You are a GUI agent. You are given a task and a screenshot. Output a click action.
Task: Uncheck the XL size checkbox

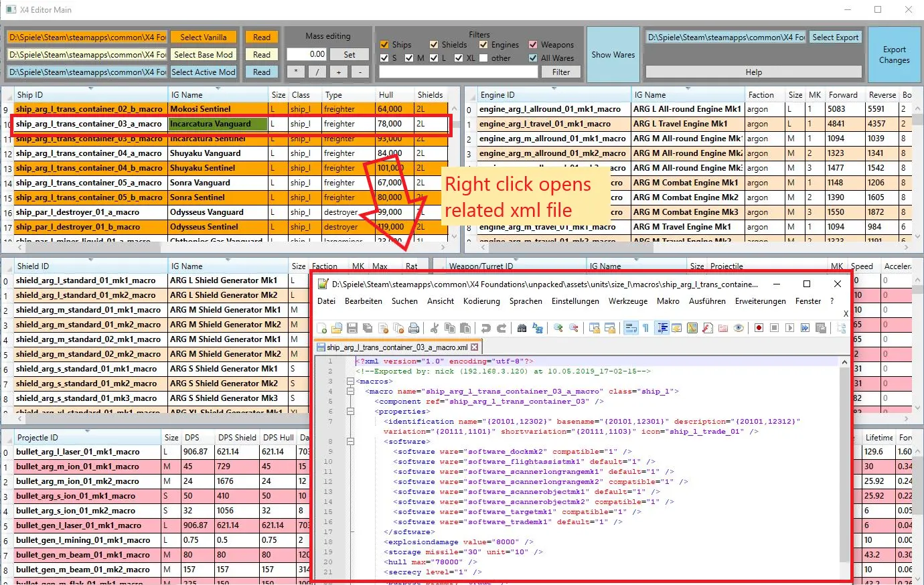[x=459, y=58]
